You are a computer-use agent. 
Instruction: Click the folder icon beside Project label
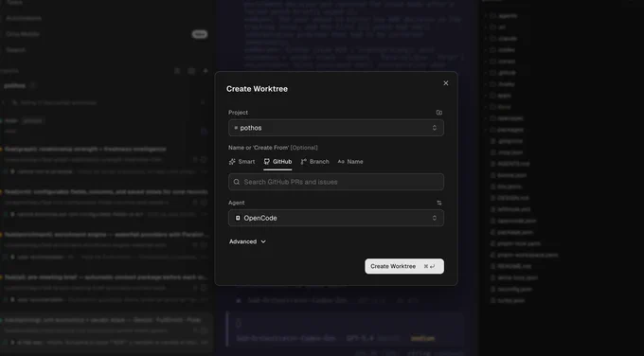tap(439, 113)
